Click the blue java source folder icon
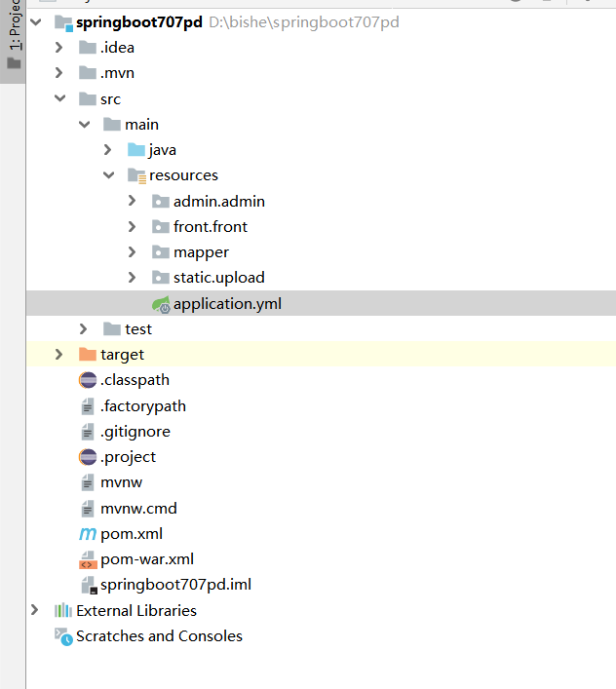 click(136, 150)
